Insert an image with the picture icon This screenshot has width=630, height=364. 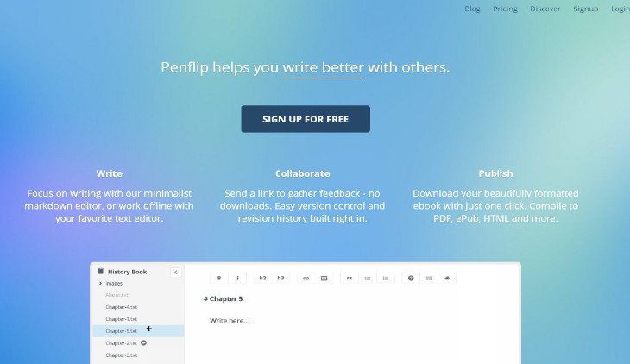(x=324, y=278)
